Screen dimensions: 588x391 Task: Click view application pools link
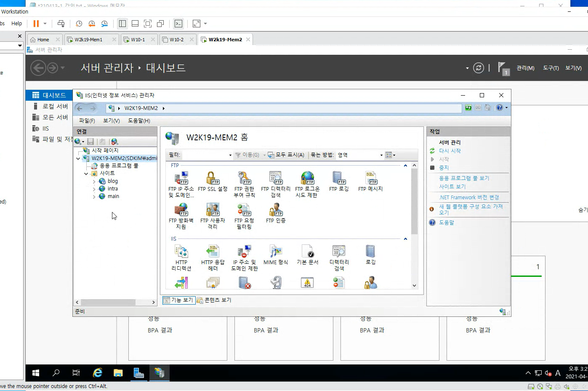(x=464, y=178)
